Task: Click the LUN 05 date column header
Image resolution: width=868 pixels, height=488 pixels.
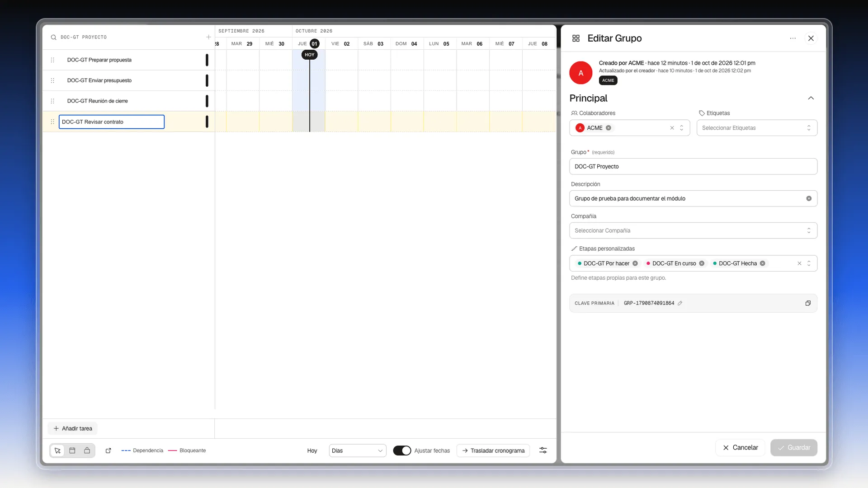Action: point(439,44)
